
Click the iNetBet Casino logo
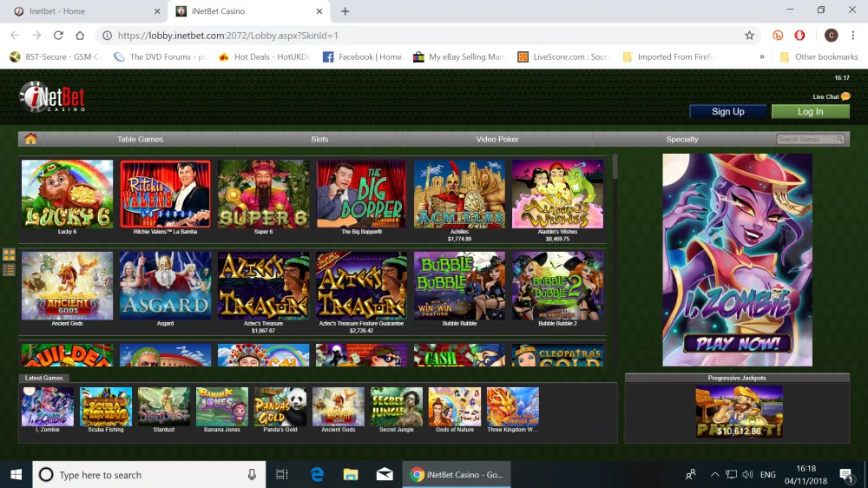click(52, 97)
